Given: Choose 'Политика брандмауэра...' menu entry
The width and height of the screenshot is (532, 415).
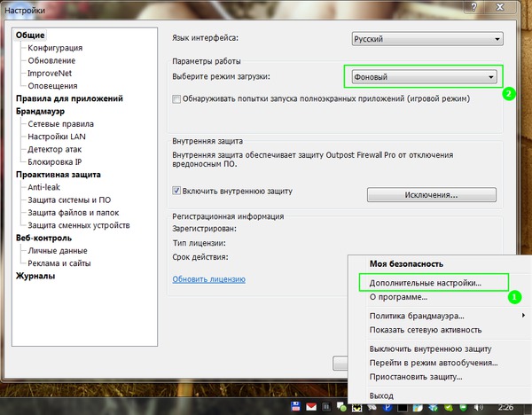Looking at the screenshot, I should pos(417,316).
